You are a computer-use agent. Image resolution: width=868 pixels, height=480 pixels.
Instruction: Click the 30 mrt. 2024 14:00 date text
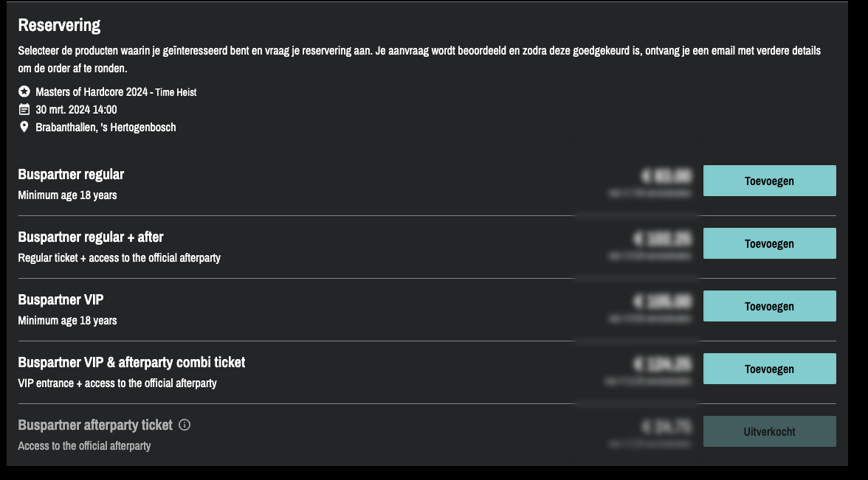point(76,110)
